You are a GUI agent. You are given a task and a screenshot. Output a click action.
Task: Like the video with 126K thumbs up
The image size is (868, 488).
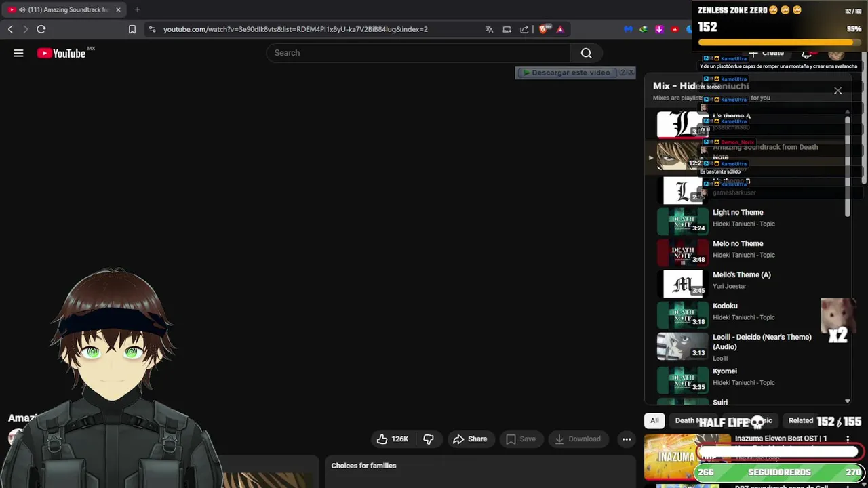click(x=393, y=439)
